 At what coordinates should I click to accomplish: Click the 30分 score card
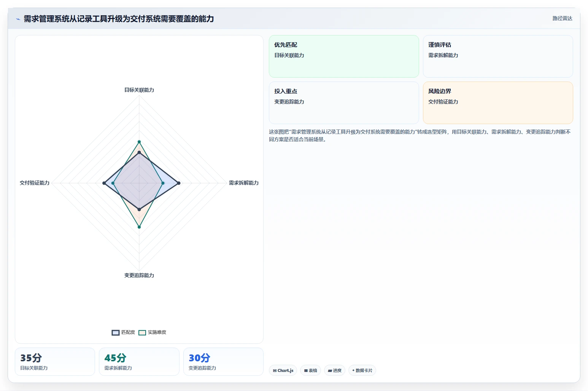click(x=223, y=362)
